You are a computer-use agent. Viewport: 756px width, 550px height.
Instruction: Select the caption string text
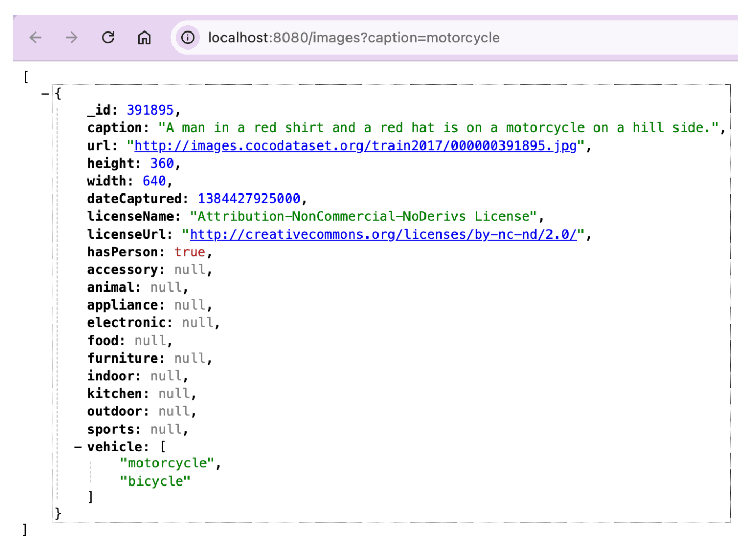(x=438, y=128)
